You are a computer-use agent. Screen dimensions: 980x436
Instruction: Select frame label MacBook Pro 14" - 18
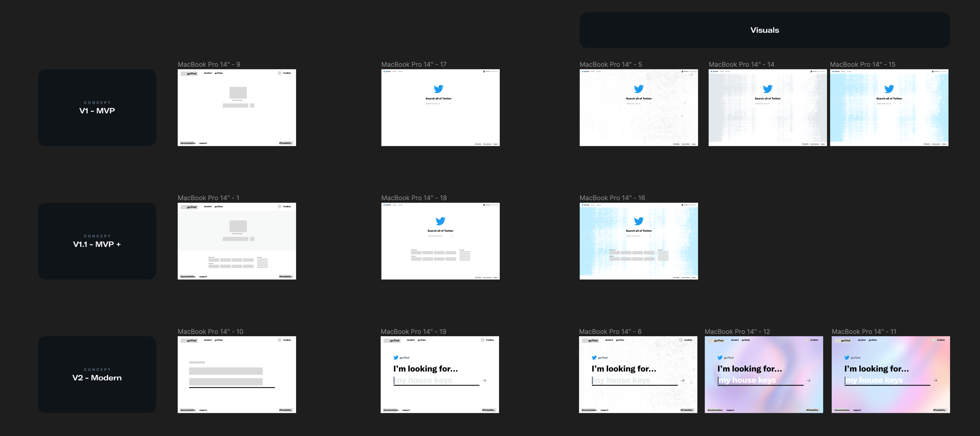click(414, 198)
